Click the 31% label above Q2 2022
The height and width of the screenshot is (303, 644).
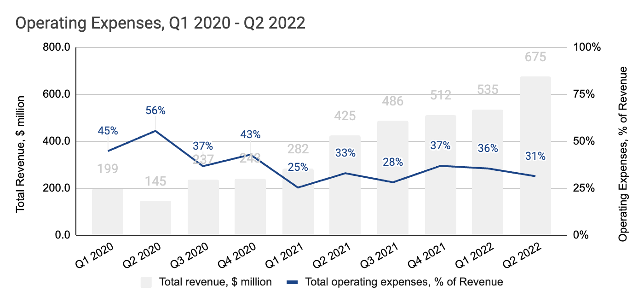point(535,156)
